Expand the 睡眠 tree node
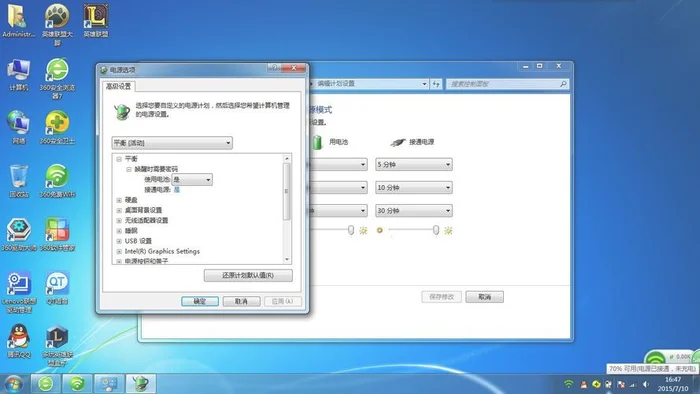 pyautogui.click(x=119, y=231)
